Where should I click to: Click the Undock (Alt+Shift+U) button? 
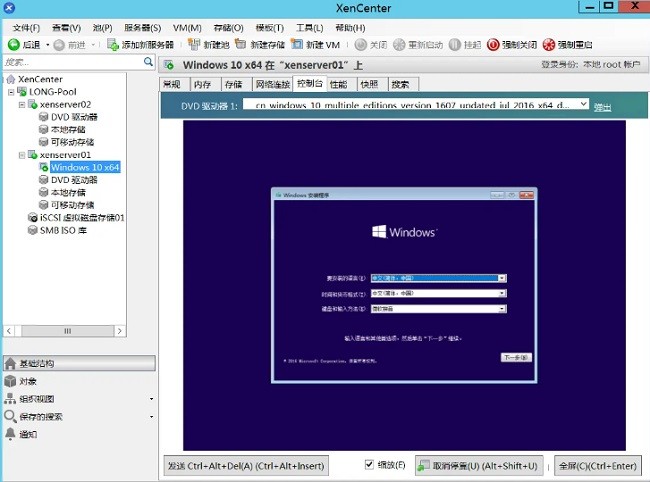click(x=478, y=466)
